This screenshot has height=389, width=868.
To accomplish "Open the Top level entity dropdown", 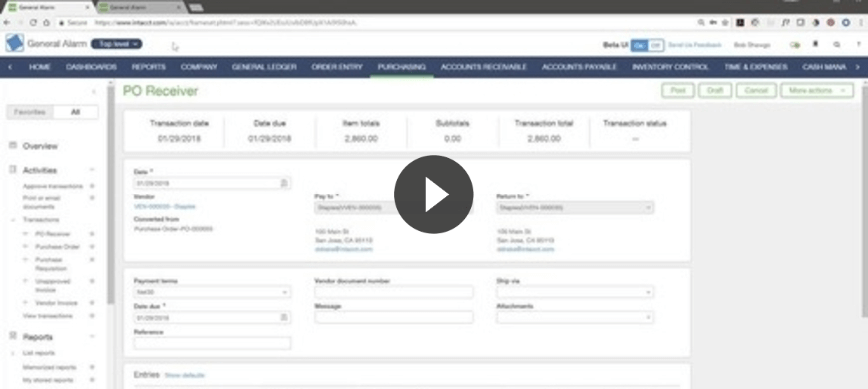I will click(117, 44).
